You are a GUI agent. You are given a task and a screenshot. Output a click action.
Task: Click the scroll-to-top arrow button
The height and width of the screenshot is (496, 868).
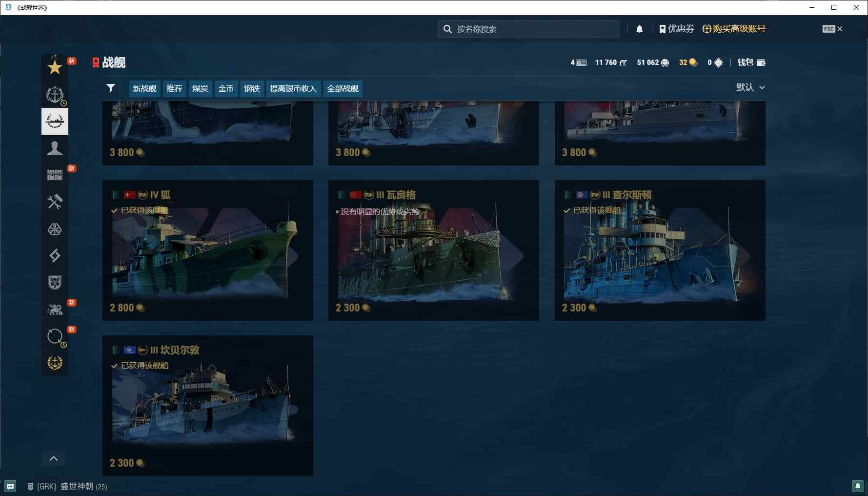pos(54,458)
